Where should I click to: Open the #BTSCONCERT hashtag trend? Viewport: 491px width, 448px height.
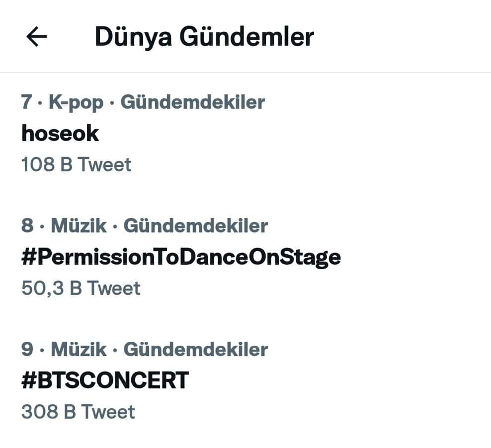click(105, 380)
